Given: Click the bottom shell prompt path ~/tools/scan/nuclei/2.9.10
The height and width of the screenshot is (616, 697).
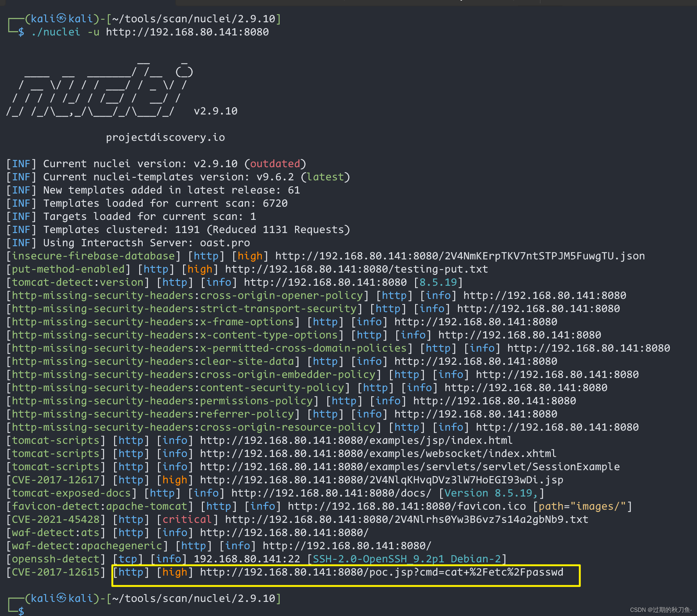Looking at the screenshot, I should click(194, 599).
